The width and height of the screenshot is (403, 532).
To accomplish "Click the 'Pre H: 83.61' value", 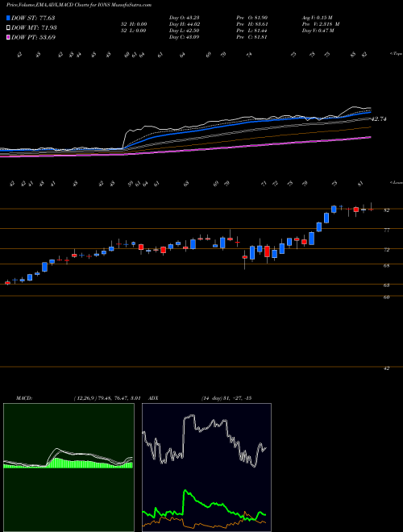I will click(x=251, y=24).
